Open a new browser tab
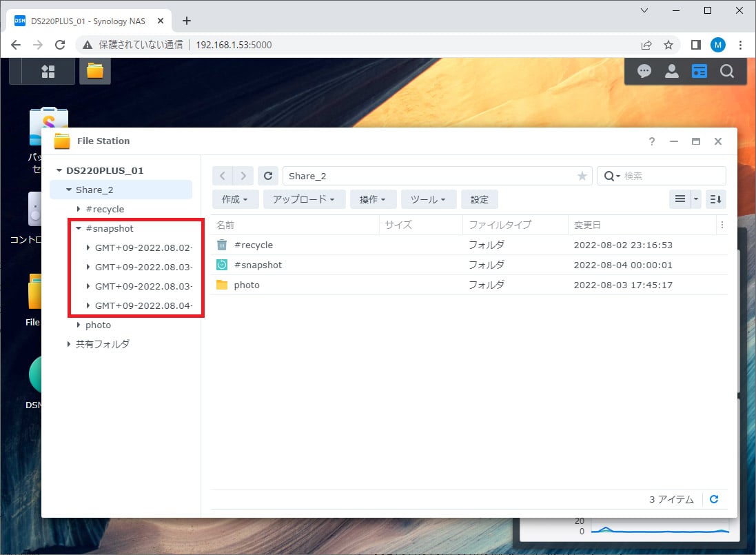This screenshot has width=756, height=555. point(187,21)
